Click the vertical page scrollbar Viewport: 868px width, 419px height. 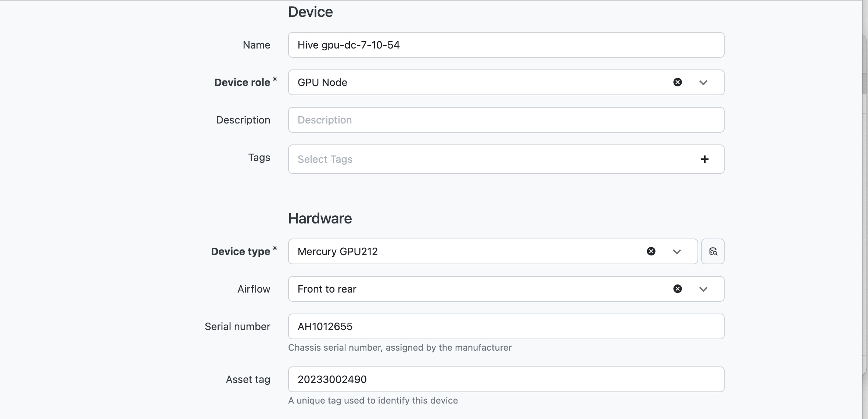click(x=864, y=83)
